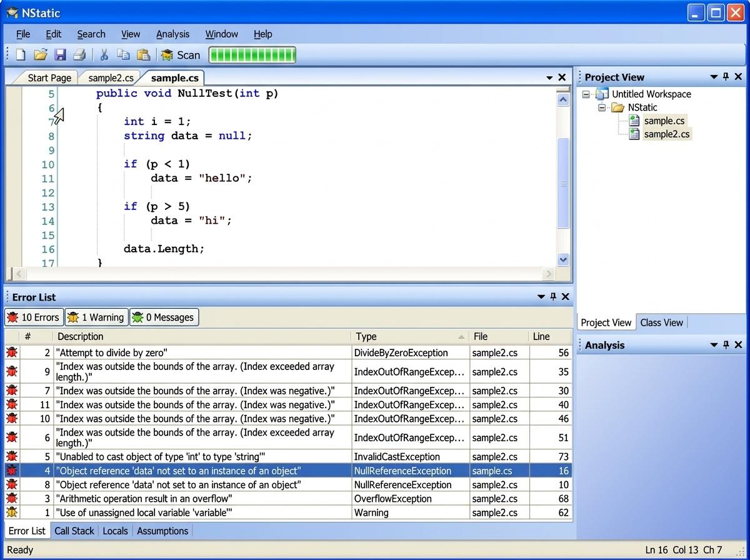Sort error list by the # column
Screen dimensions: 750x560
[x=36, y=336]
